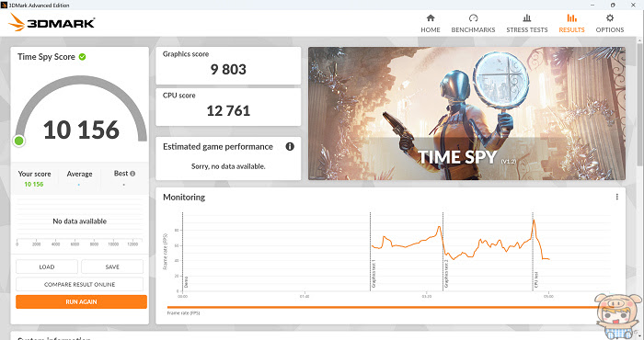This screenshot has height=340, width=644.
Task: Click the Best score info icon
Action: (132, 174)
